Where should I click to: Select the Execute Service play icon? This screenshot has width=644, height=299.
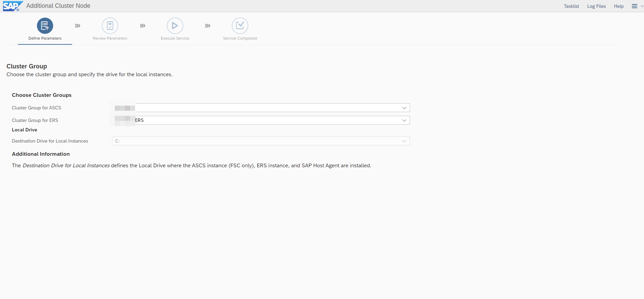175,26
